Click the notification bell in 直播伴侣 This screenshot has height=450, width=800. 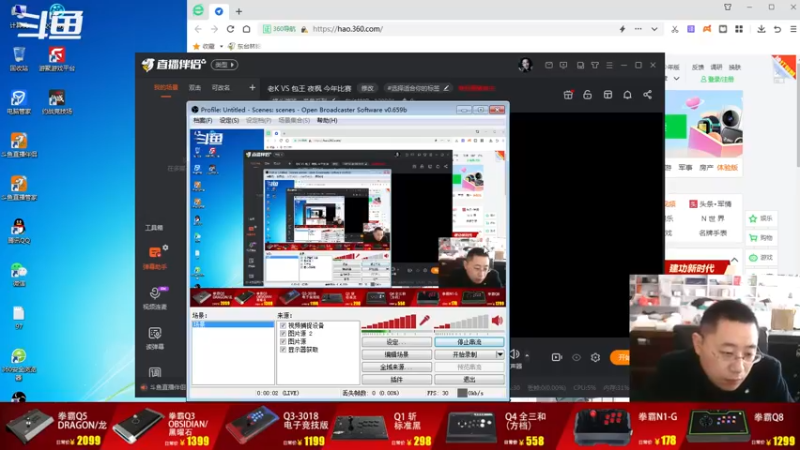point(627,95)
